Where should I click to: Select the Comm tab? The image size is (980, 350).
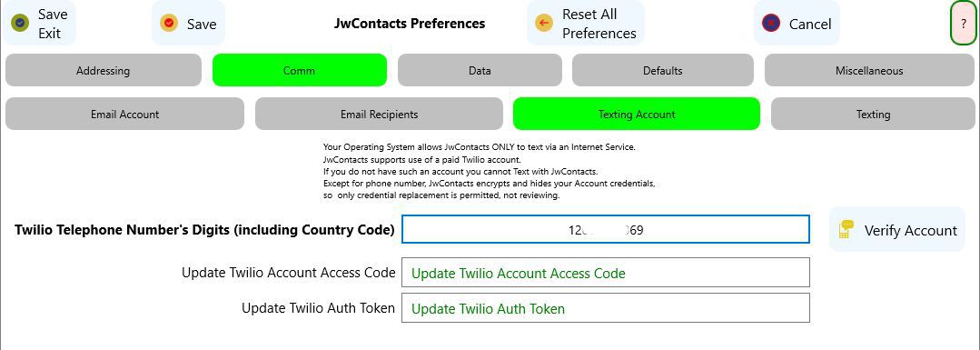tap(300, 70)
